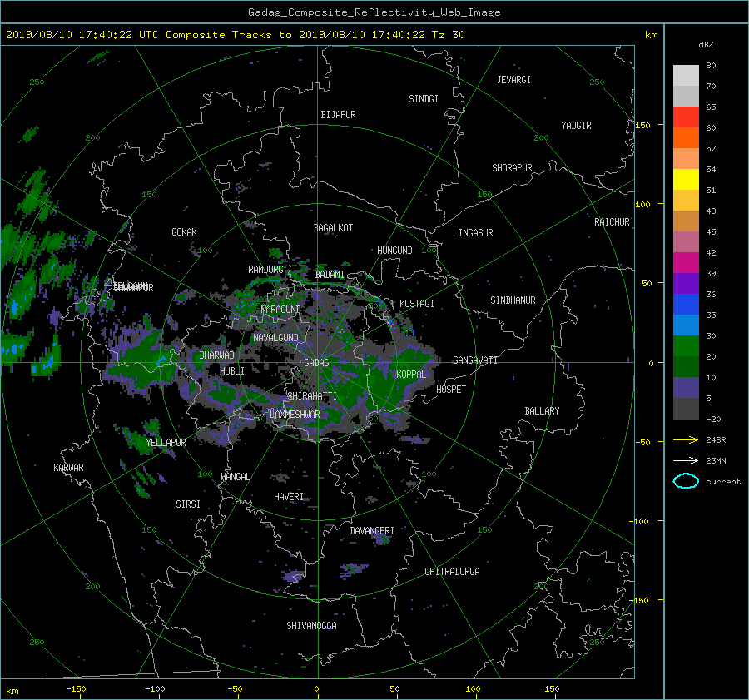749x700 pixels.
Task: Click the YELLAPUR city label
Action: click(166, 443)
